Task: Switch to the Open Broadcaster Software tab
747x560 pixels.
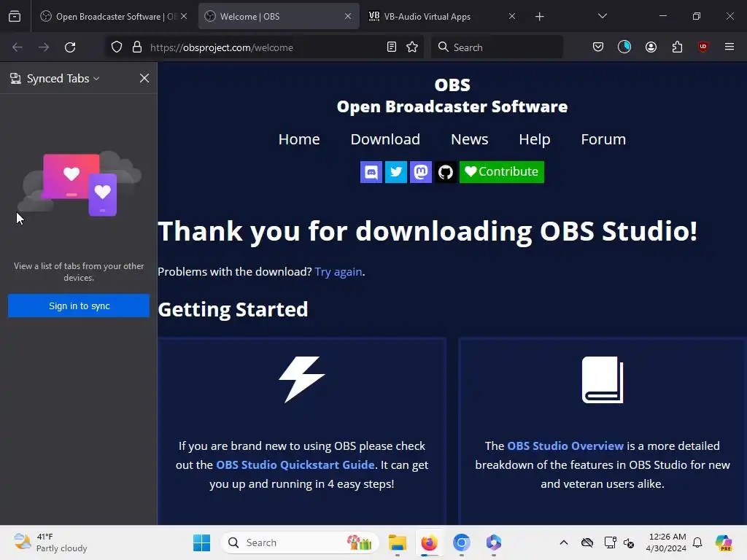Action: pyautogui.click(x=113, y=16)
